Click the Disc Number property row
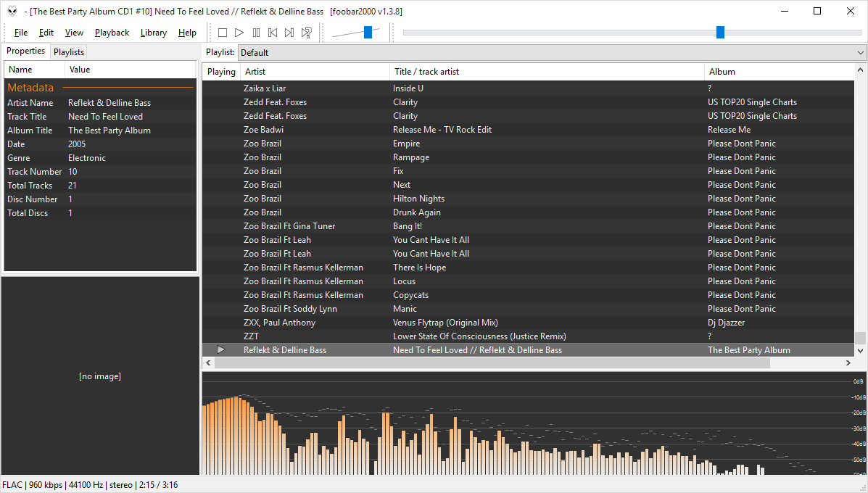 tap(100, 199)
